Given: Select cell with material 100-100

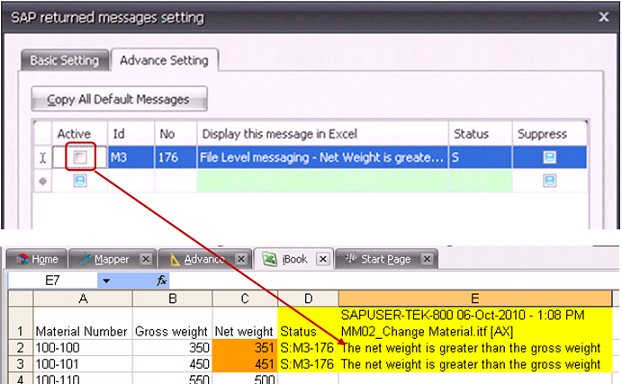Looking at the screenshot, I should click(x=83, y=348).
